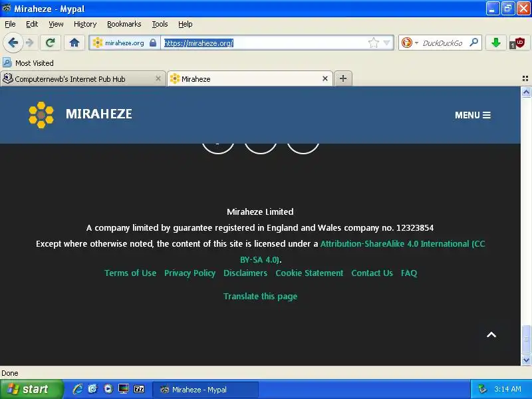Image resolution: width=532 pixels, height=399 pixels.
Task: Click Translate this page link
Action: tap(260, 296)
